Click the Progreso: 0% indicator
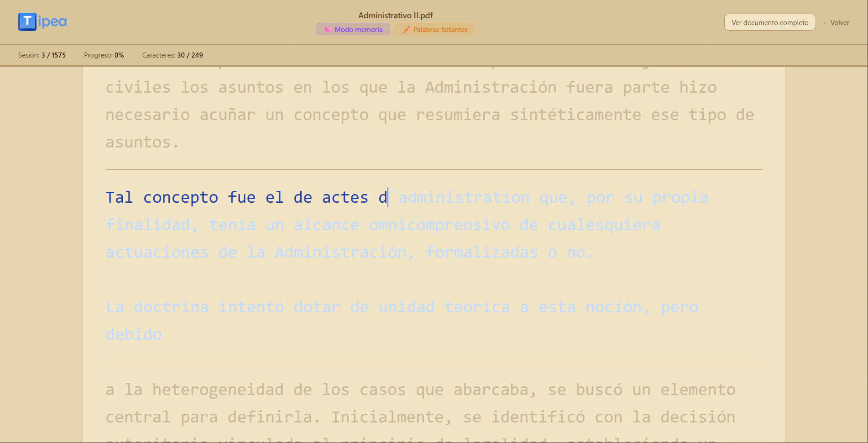The height and width of the screenshot is (443, 868). tap(104, 55)
